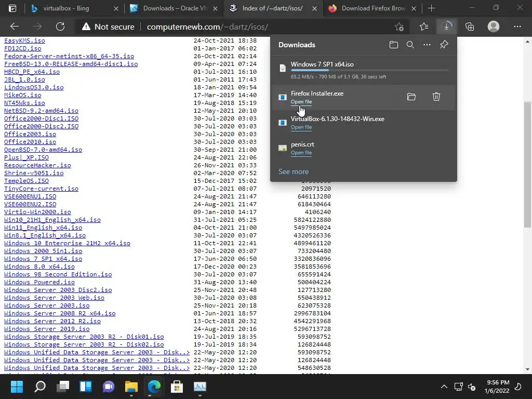Switch to the virtualbox - Bing tab
532x399 pixels.
(x=66, y=8)
